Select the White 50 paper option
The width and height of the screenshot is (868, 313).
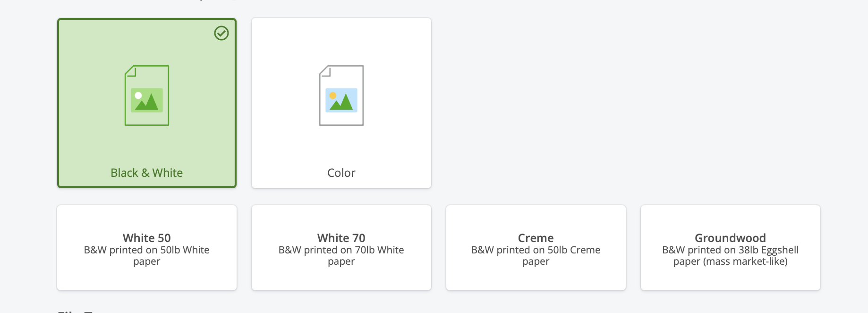pyautogui.click(x=146, y=238)
